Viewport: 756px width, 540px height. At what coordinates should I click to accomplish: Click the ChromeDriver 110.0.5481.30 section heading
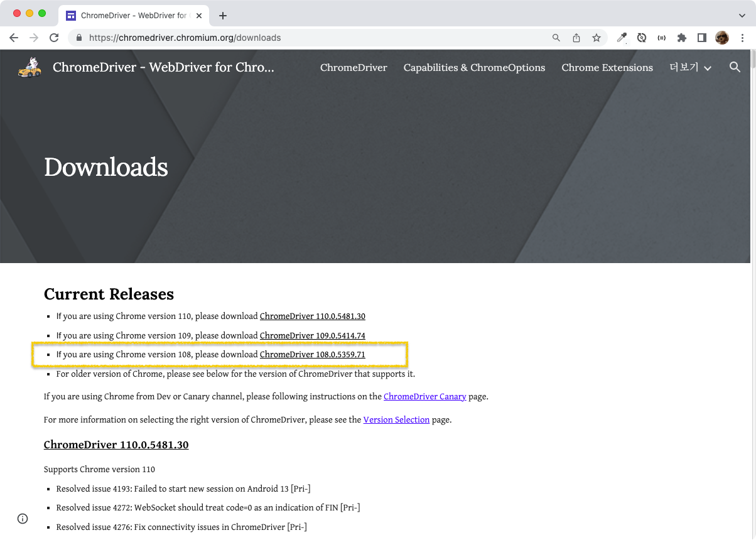point(116,445)
